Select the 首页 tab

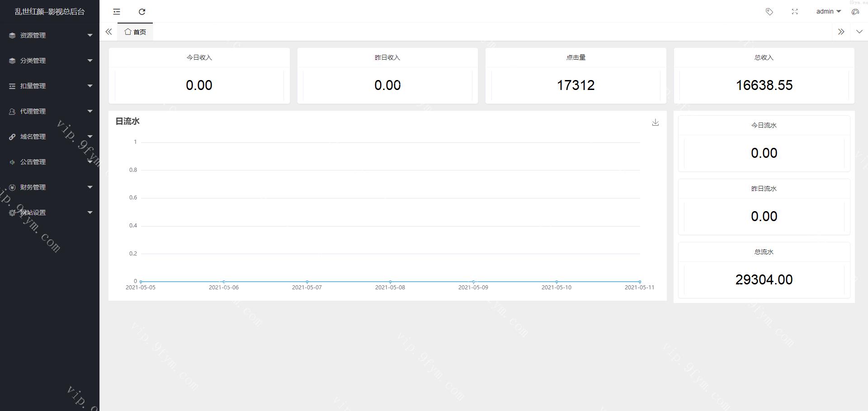coord(135,32)
